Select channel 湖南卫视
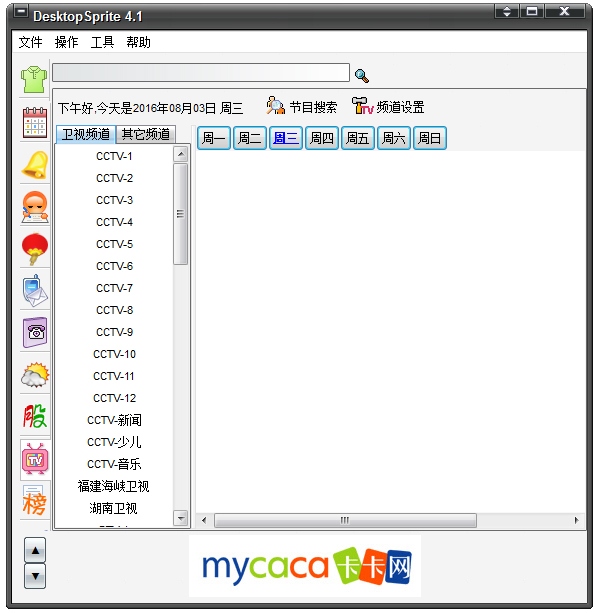 pyautogui.click(x=113, y=508)
